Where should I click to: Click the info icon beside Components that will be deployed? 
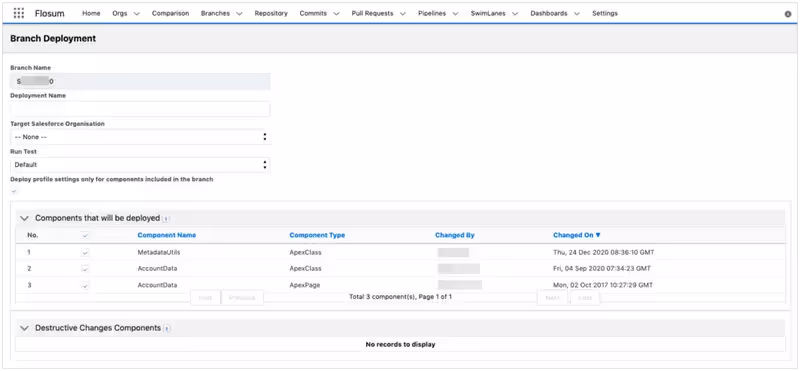tap(166, 218)
